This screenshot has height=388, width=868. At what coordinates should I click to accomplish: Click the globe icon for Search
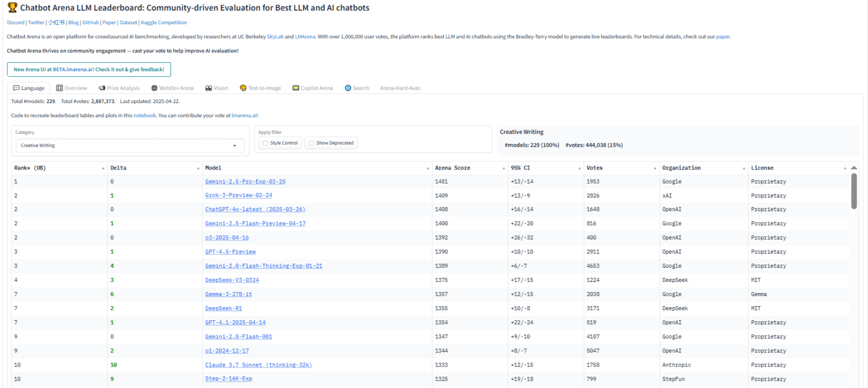tap(348, 88)
